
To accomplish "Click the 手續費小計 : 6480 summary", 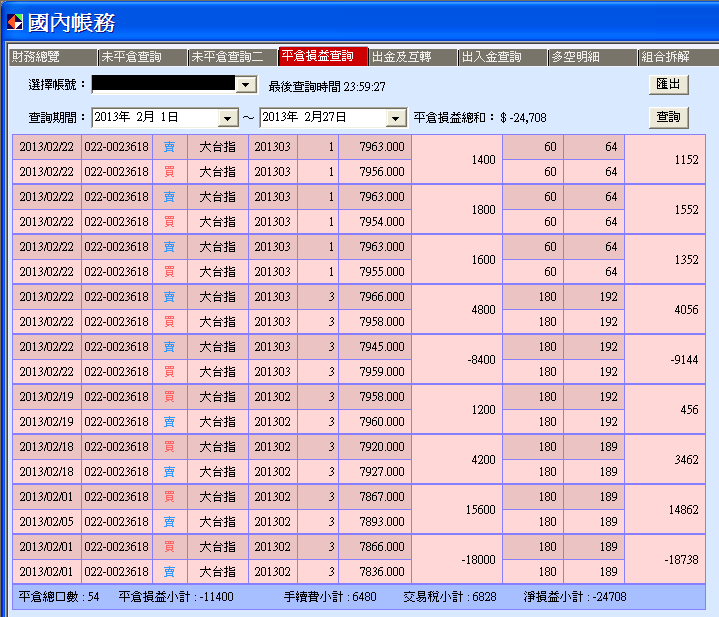I will coord(330,597).
